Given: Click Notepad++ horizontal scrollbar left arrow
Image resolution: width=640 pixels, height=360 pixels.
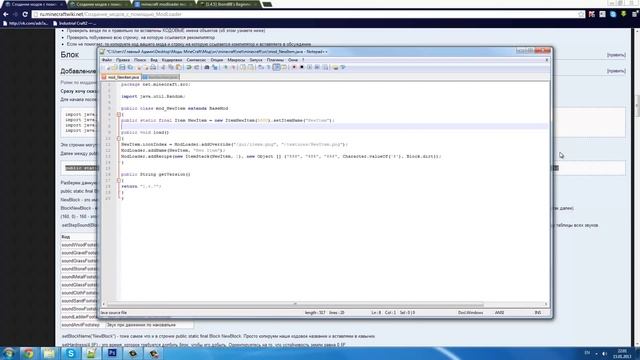Looking at the screenshot, I should click(x=104, y=304).
